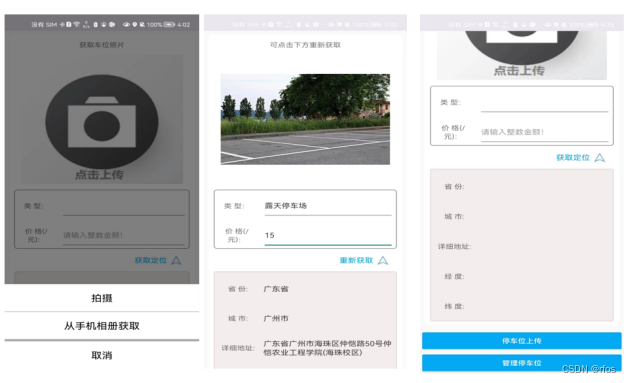The height and width of the screenshot is (383, 631).
Task: Click the 省份 label in right screen
Action: pyautogui.click(x=454, y=187)
